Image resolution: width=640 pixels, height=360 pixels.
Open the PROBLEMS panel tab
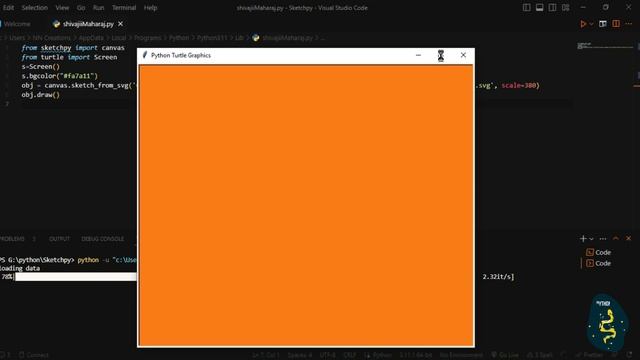pyautogui.click(x=12, y=239)
